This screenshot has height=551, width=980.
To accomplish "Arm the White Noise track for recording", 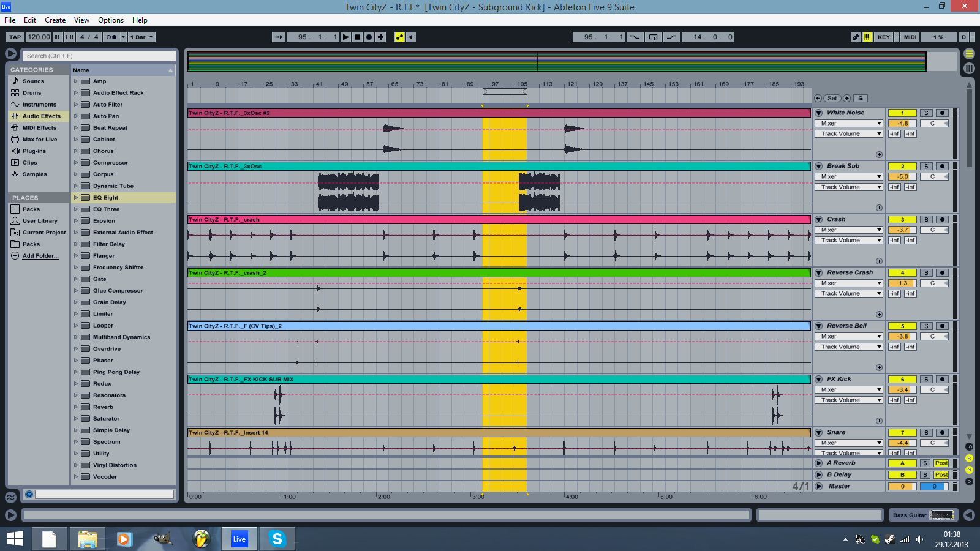I will tap(943, 113).
